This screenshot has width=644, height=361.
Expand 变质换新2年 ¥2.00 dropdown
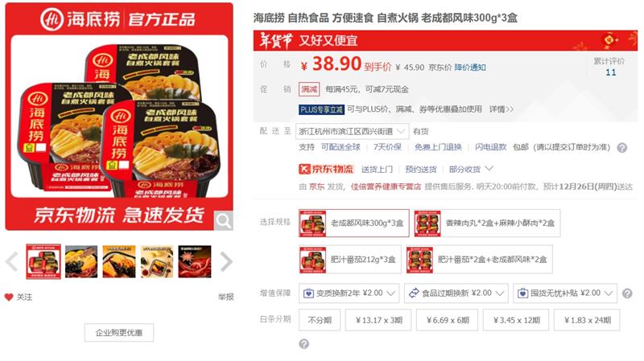tap(349, 293)
